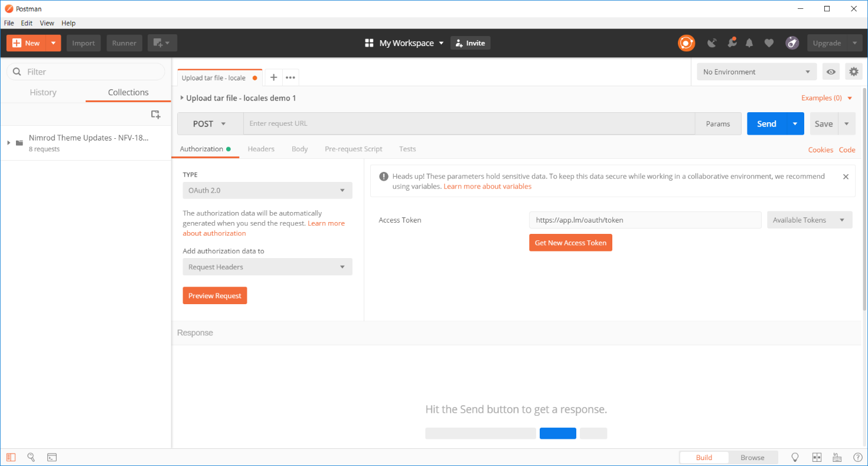The height and width of the screenshot is (466, 868).
Task: Open the Find magnifier in status bar
Action: pyautogui.click(x=31, y=457)
